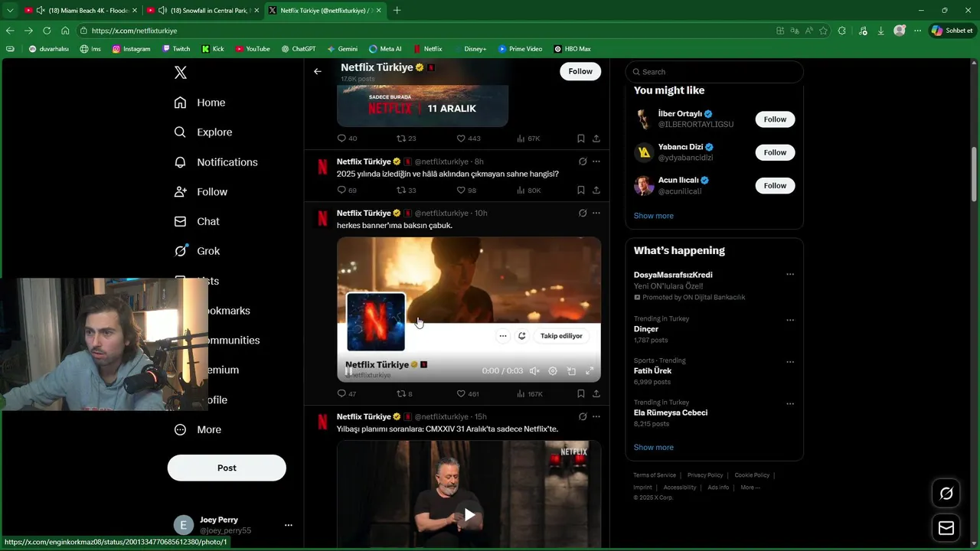Image resolution: width=980 pixels, height=551 pixels.
Task: Open Chat in the sidebar
Action: click(197, 221)
